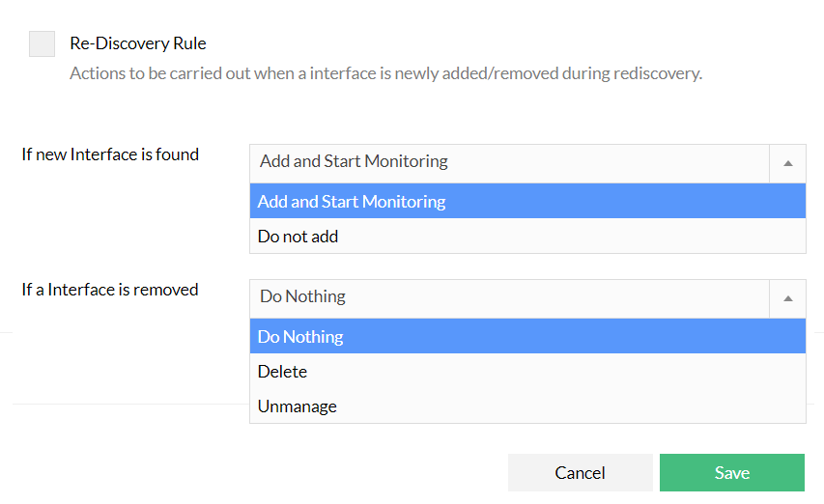Image resolution: width=824 pixels, height=504 pixels.
Task: Click the 'If a Interface is removed' label
Action: pyautogui.click(x=110, y=290)
